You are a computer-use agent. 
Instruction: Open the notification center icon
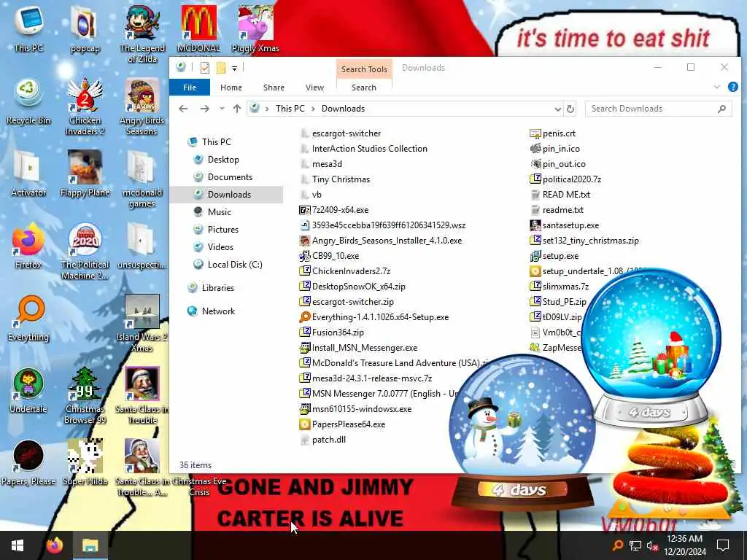(723, 545)
